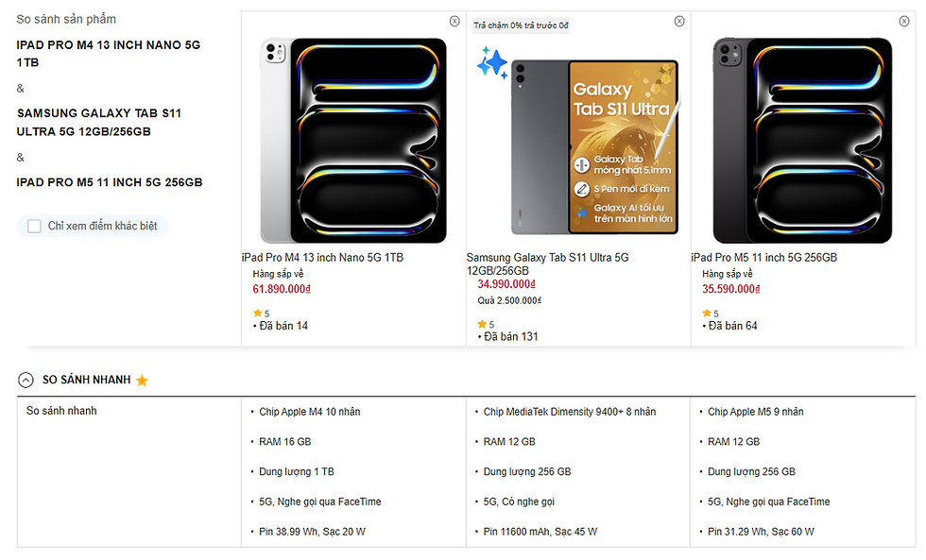Open iPad Pro M4 13 inch product image

[x=353, y=140]
